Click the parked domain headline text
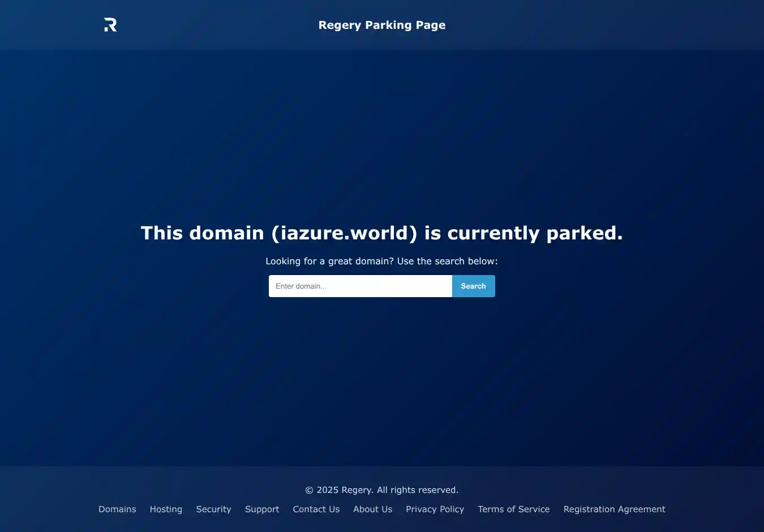The height and width of the screenshot is (532, 764). [x=382, y=233]
